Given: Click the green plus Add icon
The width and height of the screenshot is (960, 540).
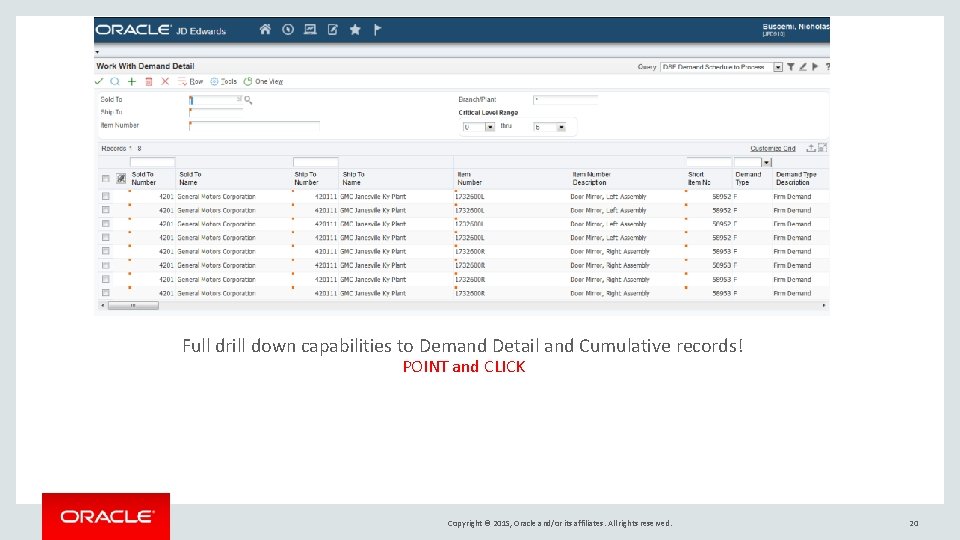Looking at the screenshot, I should point(132,81).
